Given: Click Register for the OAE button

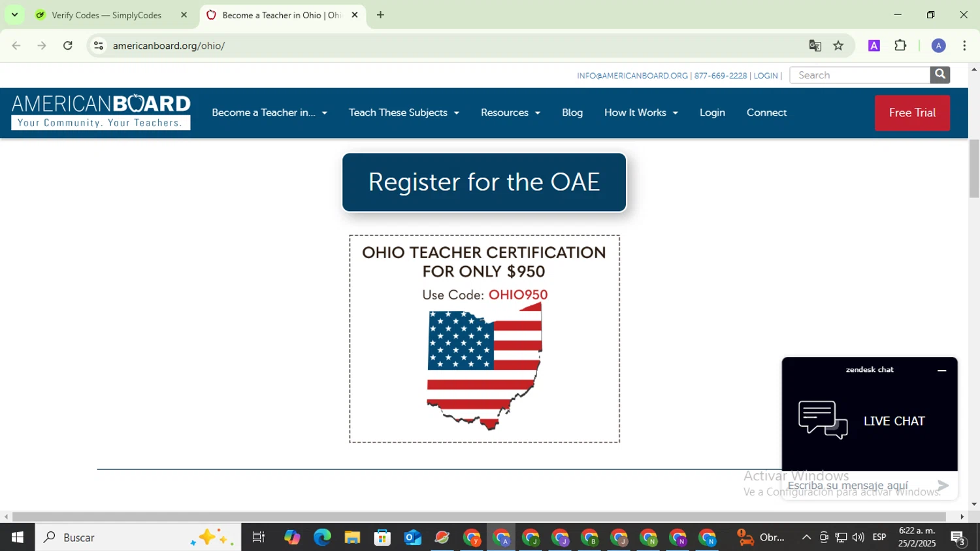Looking at the screenshot, I should [x=484, y=182].
